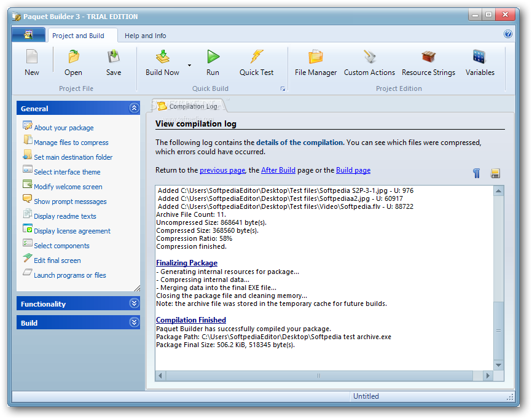Run the package with the green Run icon

coord(213,57)
